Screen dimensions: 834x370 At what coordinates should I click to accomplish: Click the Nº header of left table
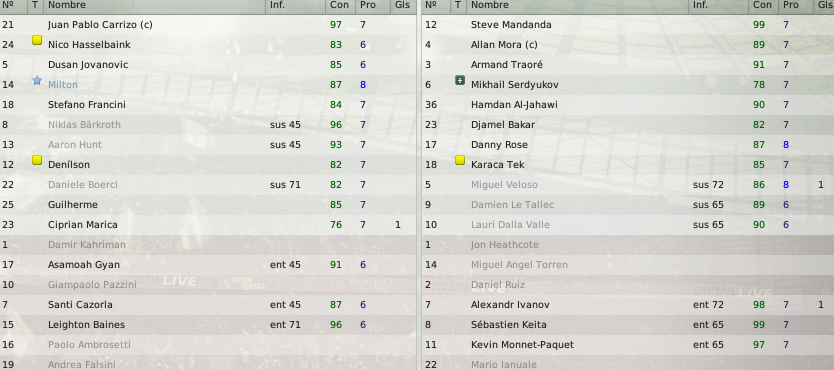tap(7, 5)
